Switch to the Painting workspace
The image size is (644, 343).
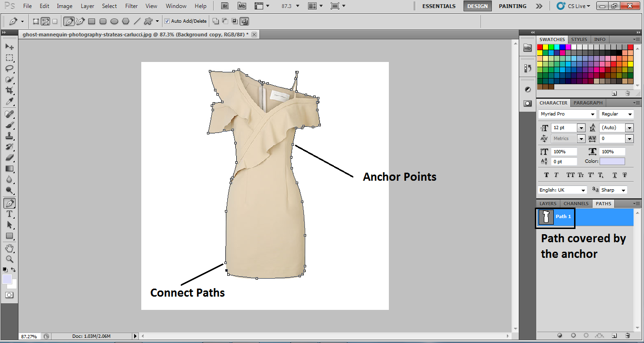point(512,6)
